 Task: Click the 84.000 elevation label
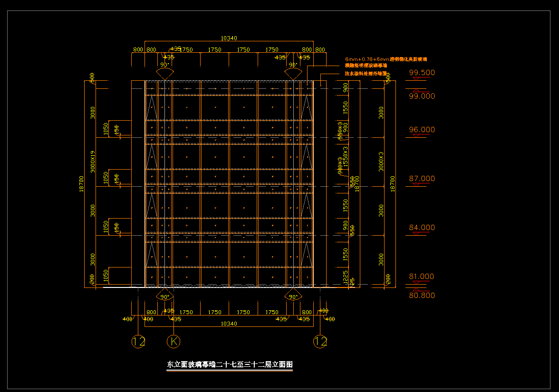point(422,228)
